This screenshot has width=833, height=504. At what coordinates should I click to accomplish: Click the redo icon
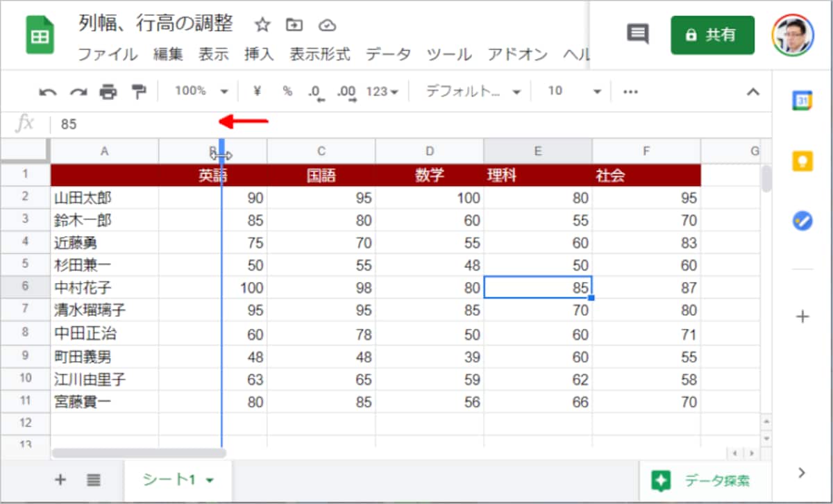[78, 92]
